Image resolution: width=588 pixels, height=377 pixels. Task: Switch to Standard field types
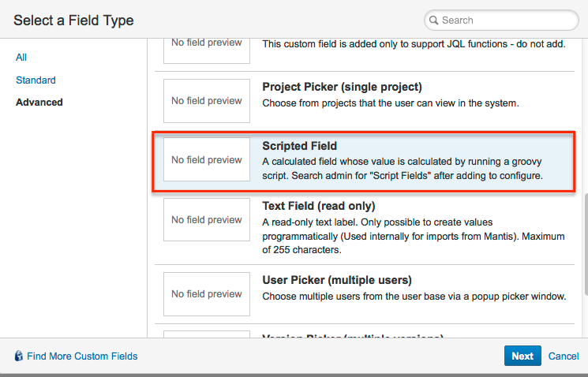[x=36, y=80]
